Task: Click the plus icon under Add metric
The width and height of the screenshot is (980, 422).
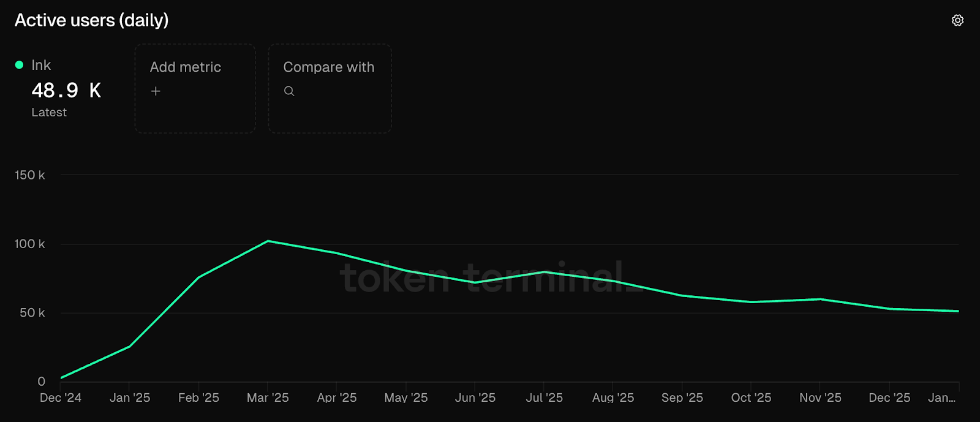Action: (156, 91)
